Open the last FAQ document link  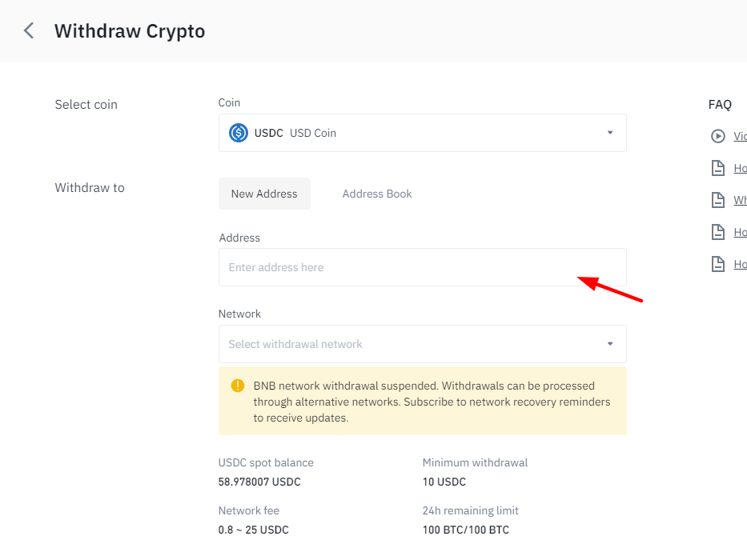coord(741,264)
